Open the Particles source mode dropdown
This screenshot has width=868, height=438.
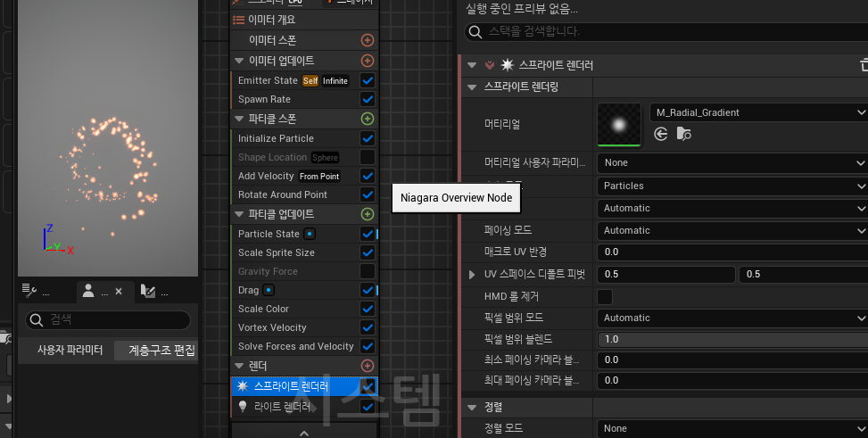click(x=732, y=186)
